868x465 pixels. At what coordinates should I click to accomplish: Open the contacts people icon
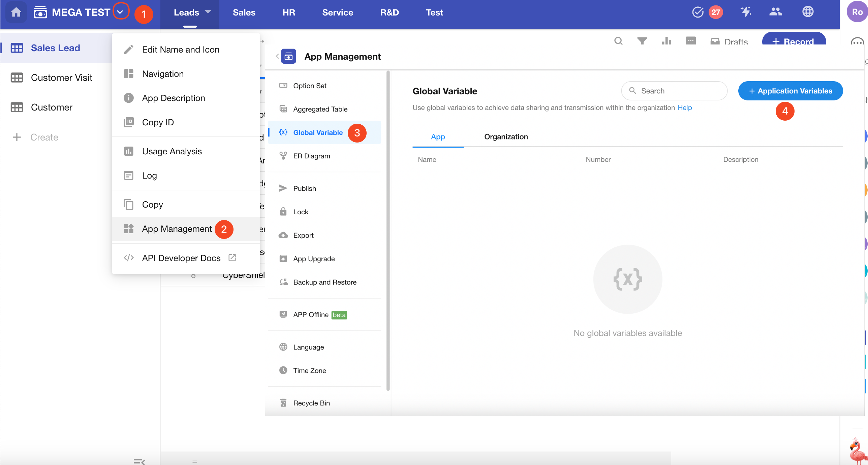click(775, 12)
